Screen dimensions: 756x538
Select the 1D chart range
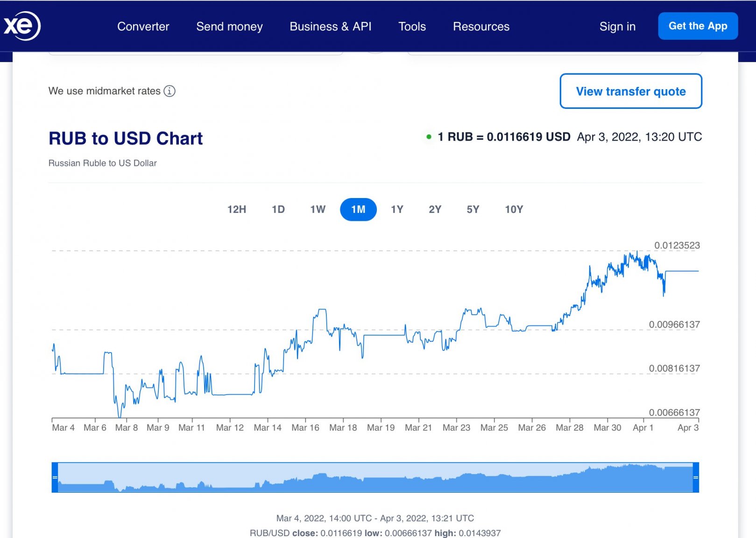pos(278,209)
